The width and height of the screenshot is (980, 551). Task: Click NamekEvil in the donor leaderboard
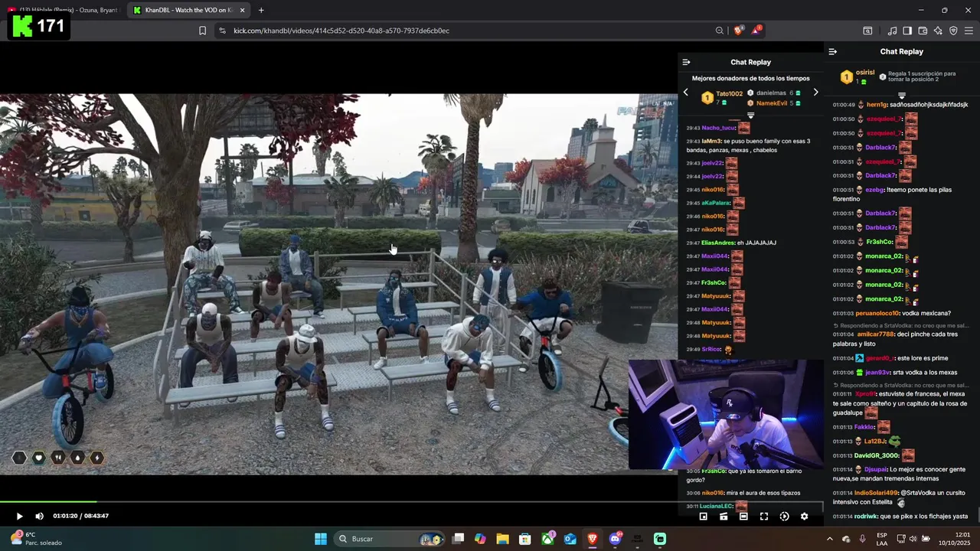[x=772, y=103]
